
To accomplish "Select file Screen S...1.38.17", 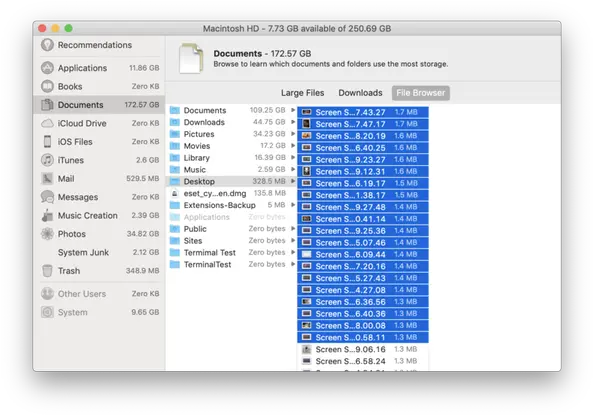I will click(363, 195).
